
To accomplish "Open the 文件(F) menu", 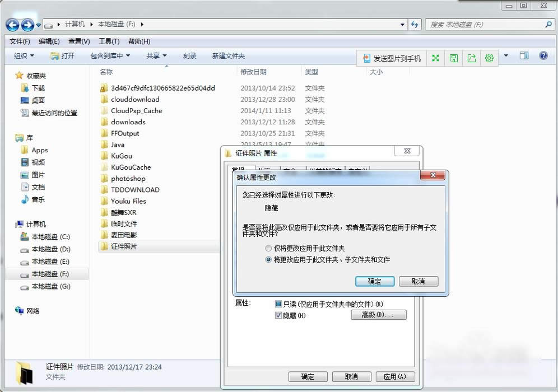I will 20,41.
